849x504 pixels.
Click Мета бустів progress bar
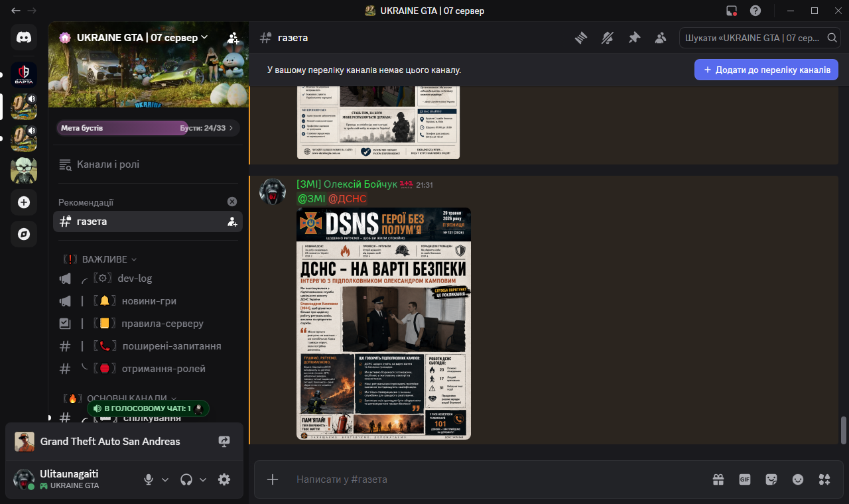148,128
